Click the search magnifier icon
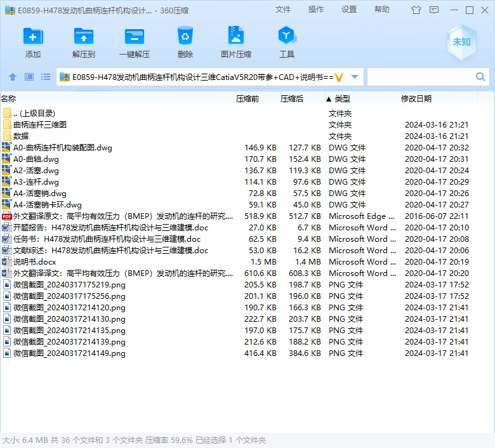The height and width of the screenshot is (448, 495). pos(480,77)
